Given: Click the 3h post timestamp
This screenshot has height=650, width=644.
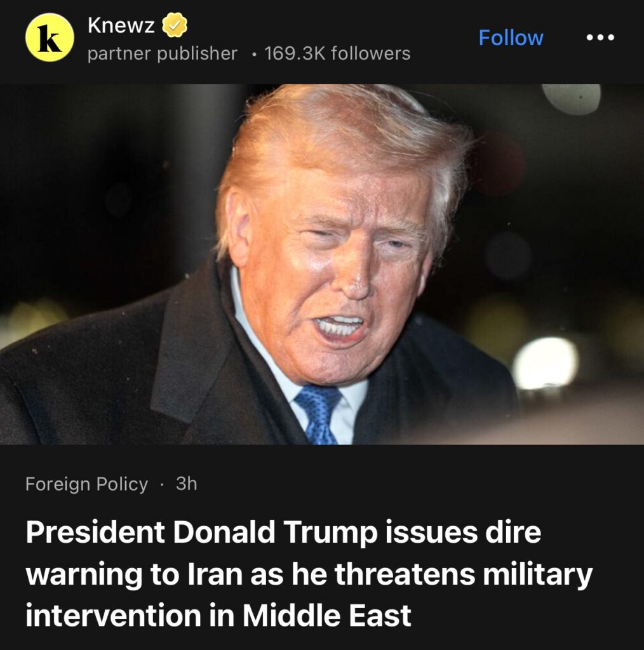Looking at the screenshot, I should (186, 483).
